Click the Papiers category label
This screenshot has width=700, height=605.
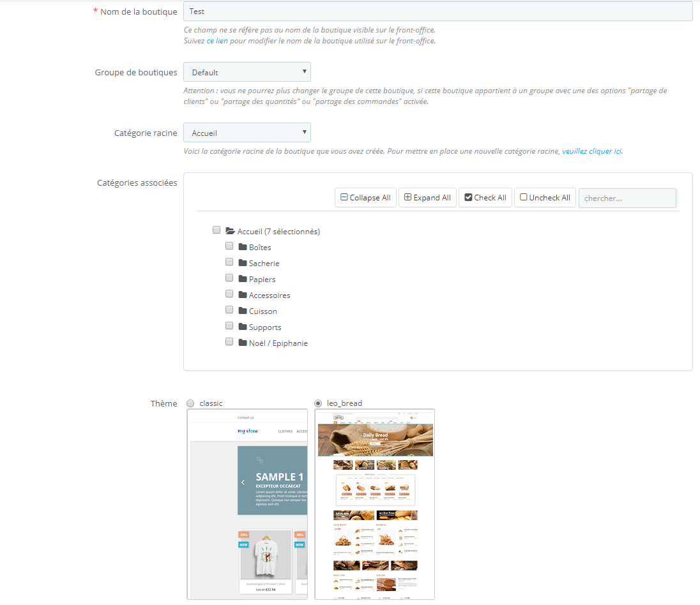click(262, 280)
